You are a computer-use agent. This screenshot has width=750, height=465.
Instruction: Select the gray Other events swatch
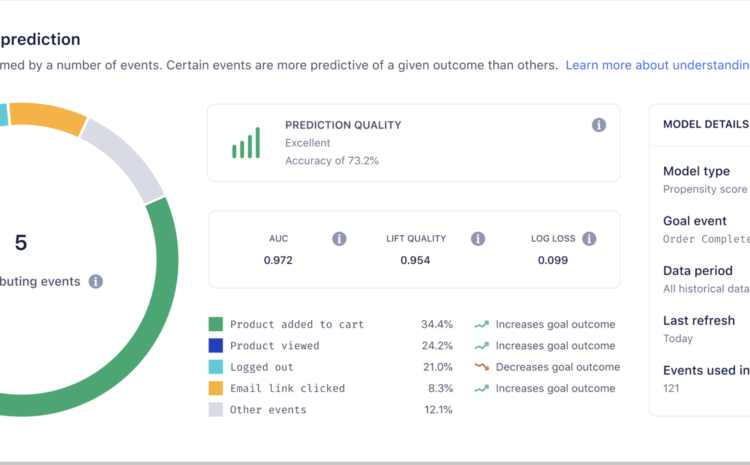click(216, 410)
